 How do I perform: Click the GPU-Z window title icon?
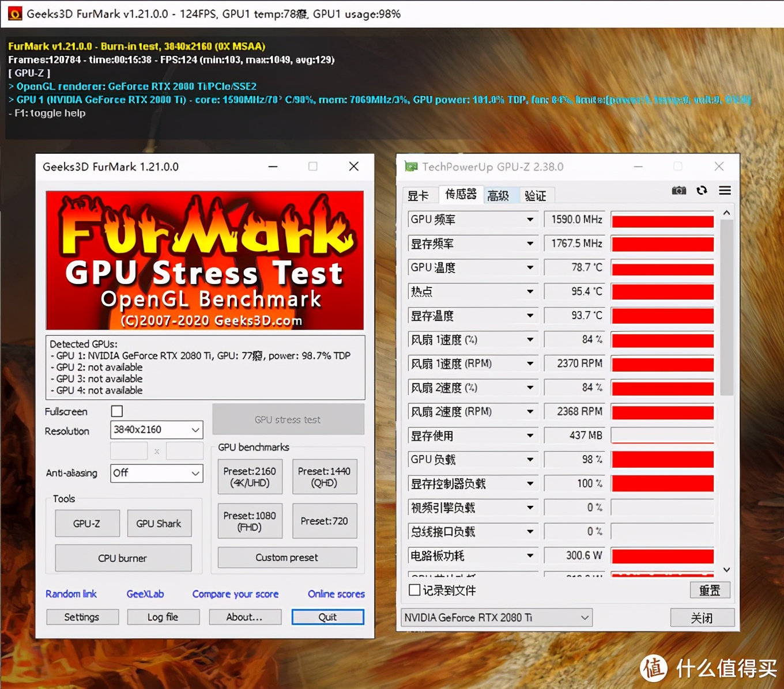411,166
